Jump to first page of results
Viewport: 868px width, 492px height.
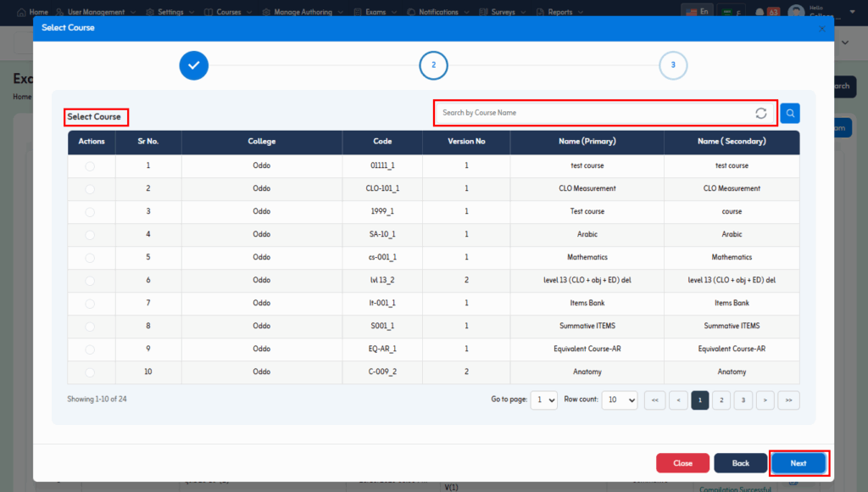click(654, 400)
